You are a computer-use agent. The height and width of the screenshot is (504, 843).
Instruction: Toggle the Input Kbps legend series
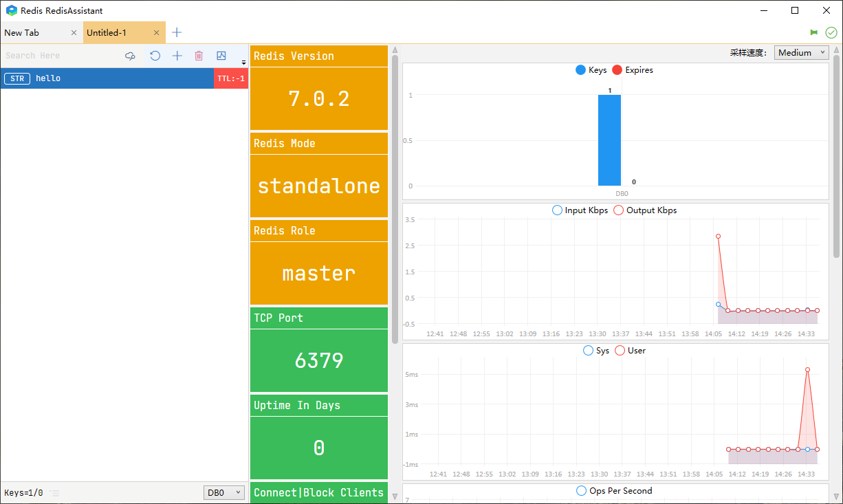click(x=580, y=210)
